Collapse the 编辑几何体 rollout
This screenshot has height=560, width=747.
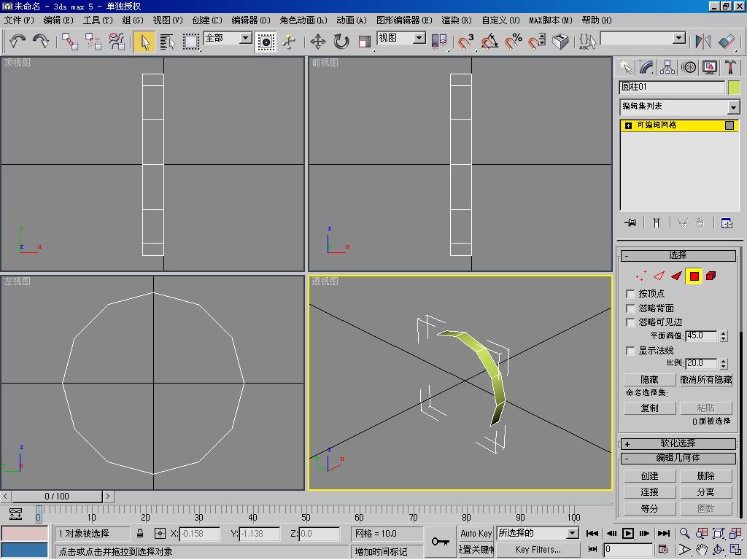(x=678, y=459)
